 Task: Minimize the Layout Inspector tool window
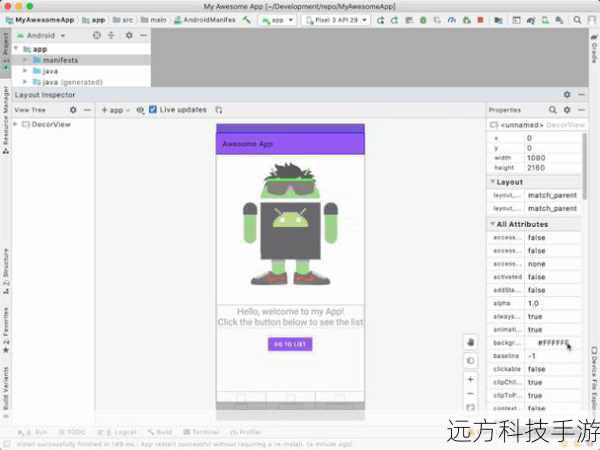(x=581, y=94)
